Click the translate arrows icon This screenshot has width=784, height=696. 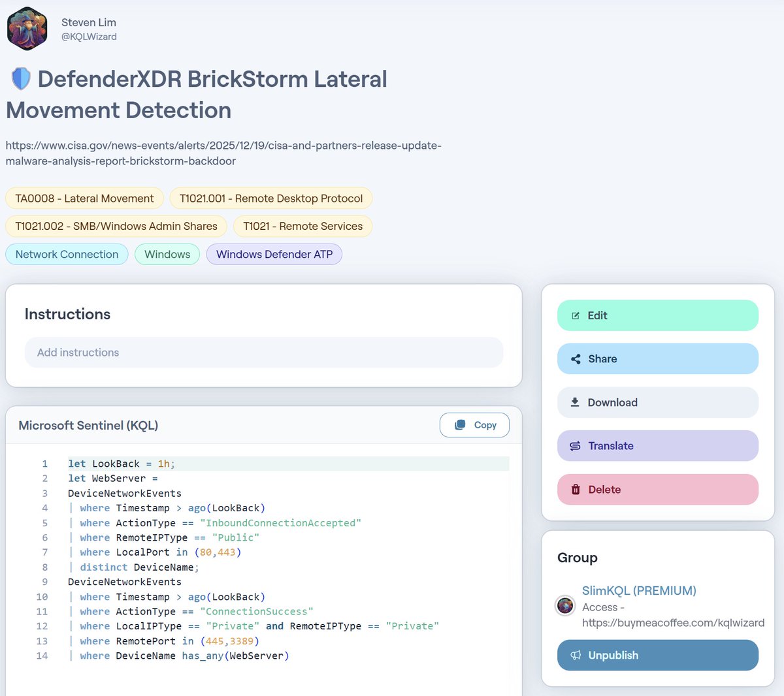pyautogui.click(x=575, y=446)
